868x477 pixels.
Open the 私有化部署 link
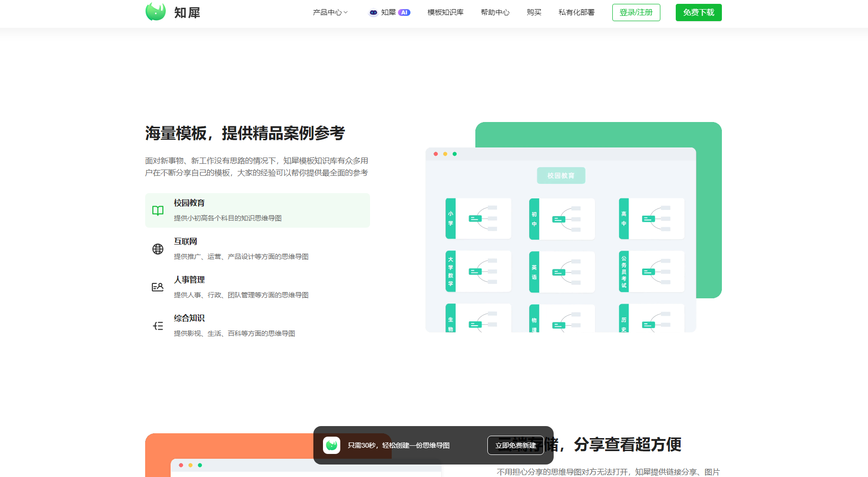tap(576, 12)
